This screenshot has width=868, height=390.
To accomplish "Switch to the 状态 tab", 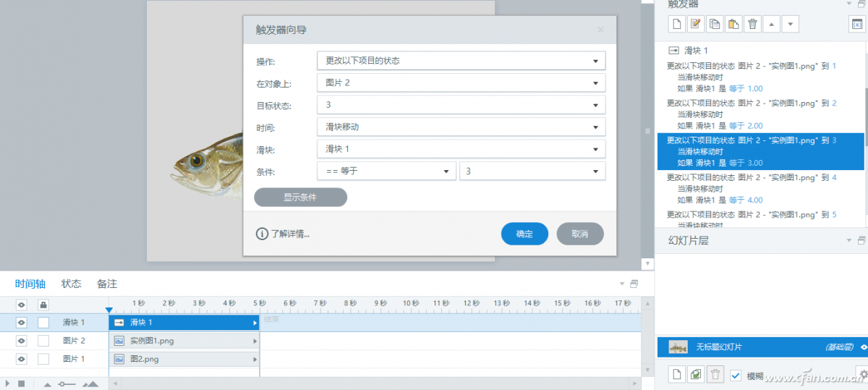I will (x=71, y=284).
